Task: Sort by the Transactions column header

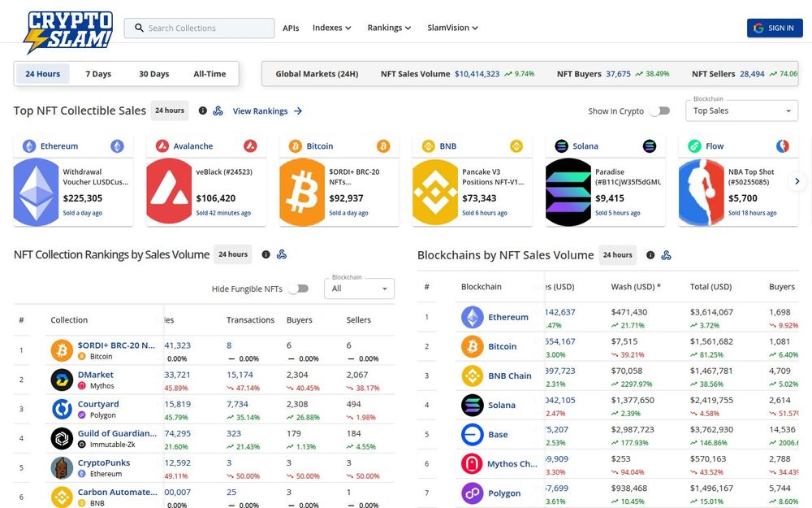Action: [x=250, y=319]
